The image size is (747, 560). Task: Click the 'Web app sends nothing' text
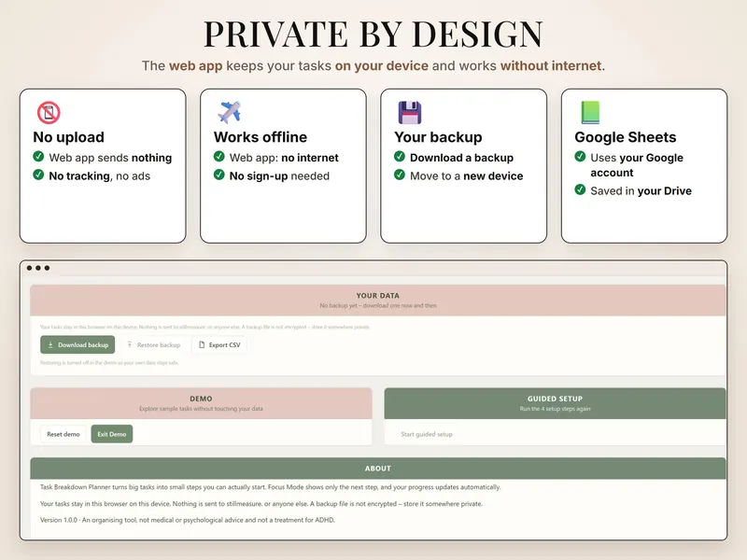110,158
